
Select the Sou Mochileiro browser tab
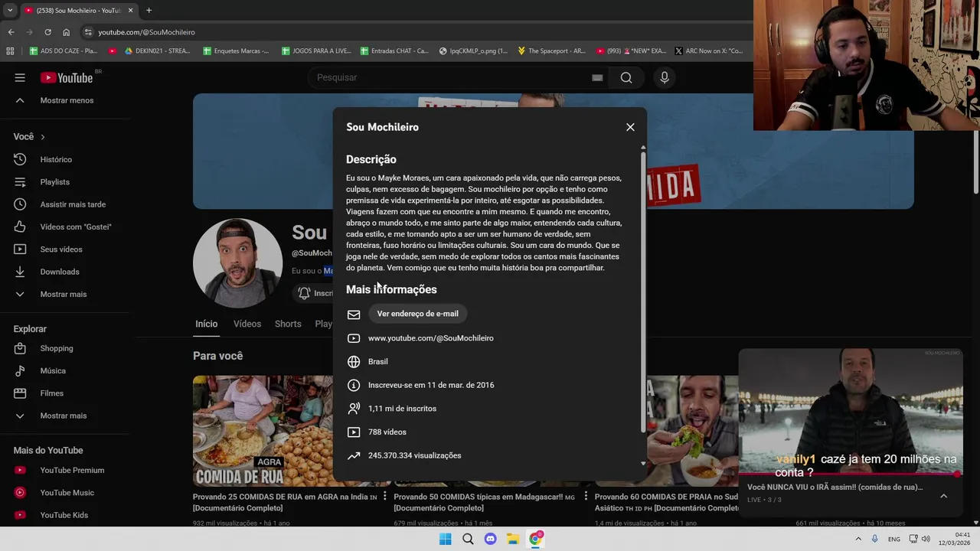[77, 11]
